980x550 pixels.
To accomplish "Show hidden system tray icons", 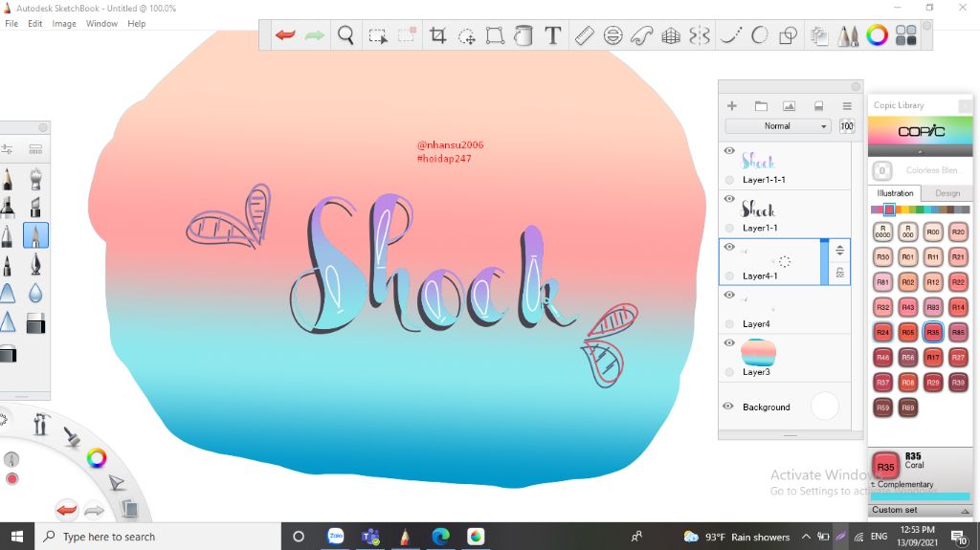I will [x=806, y=537].
